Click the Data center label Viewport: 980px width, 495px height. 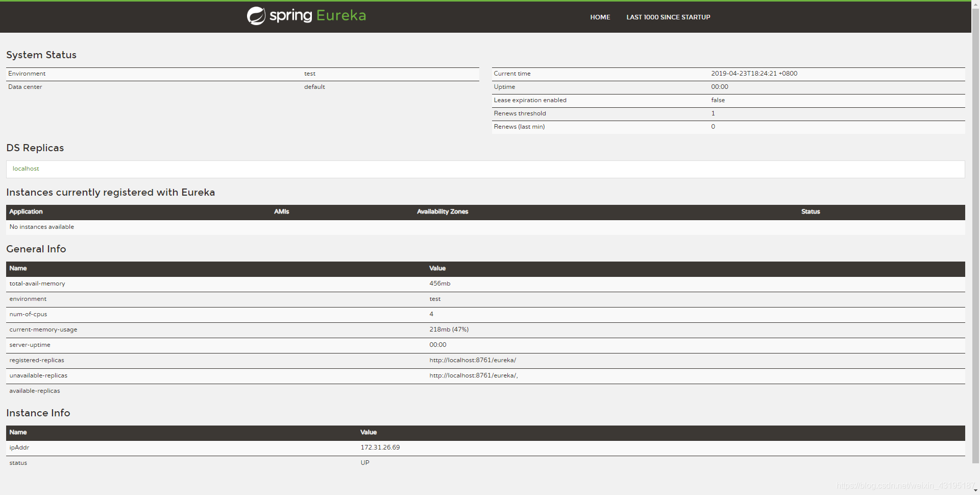coord(25,87)
